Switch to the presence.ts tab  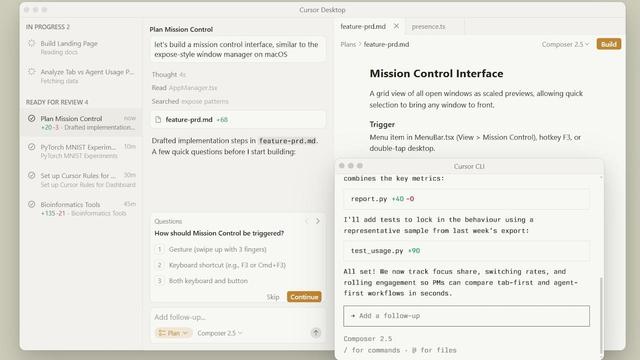(x=429, y=27)
